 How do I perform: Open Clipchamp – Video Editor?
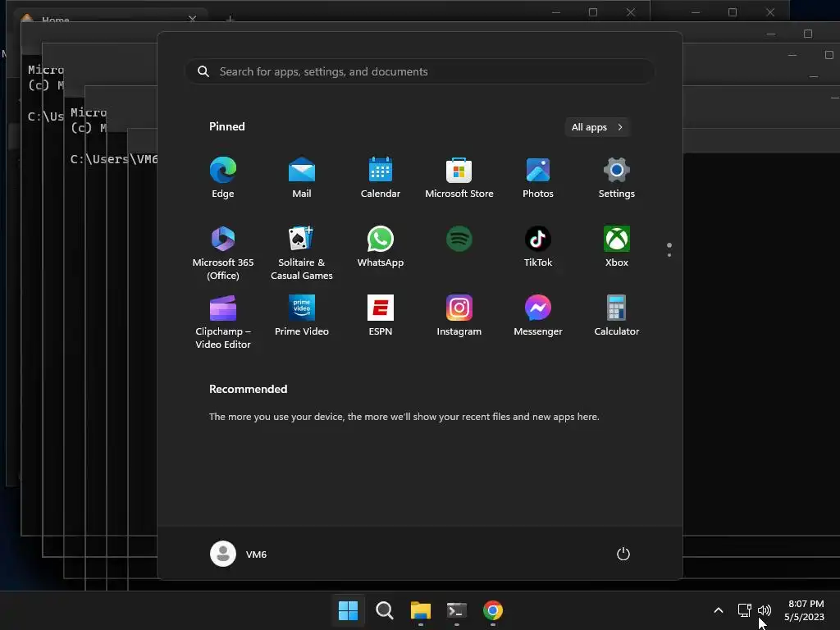[x=223, y=322]
